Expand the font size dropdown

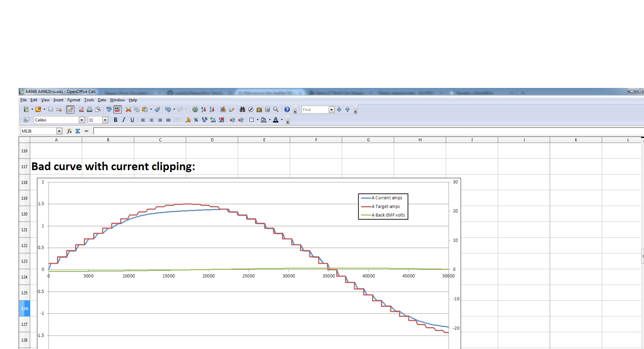[x=105, y=120]
